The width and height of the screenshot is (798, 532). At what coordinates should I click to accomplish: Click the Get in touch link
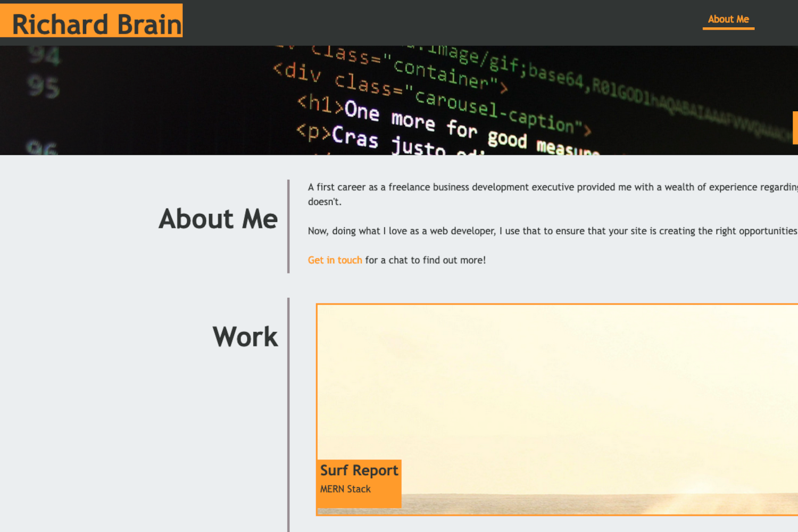point(335,260)
